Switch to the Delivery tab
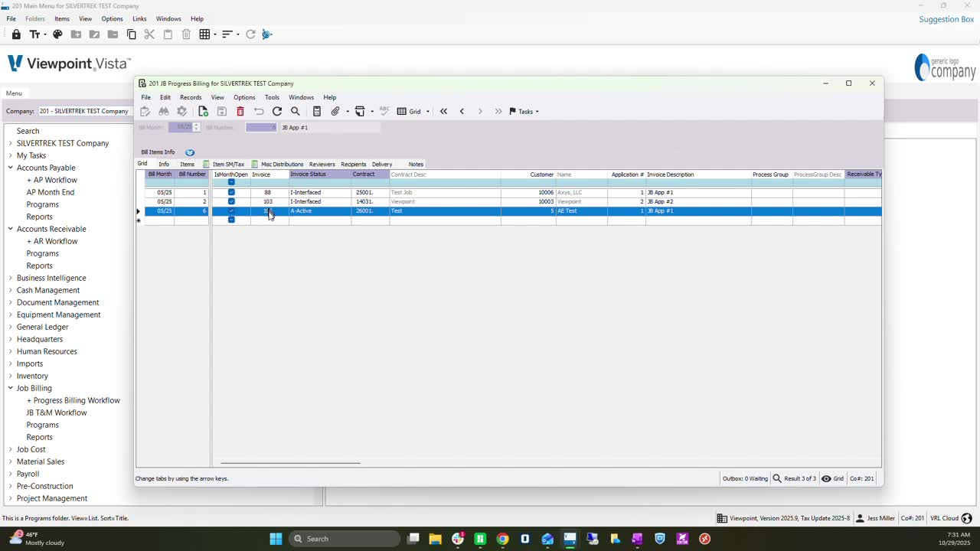Image resolution: width=980 pixels, height=551 pixels. (382, 165)
